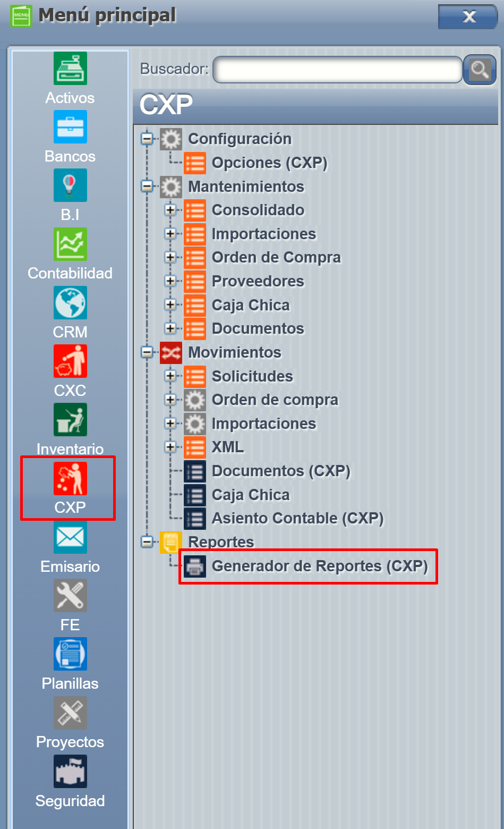Open the CXC module icon

[70, 361]
